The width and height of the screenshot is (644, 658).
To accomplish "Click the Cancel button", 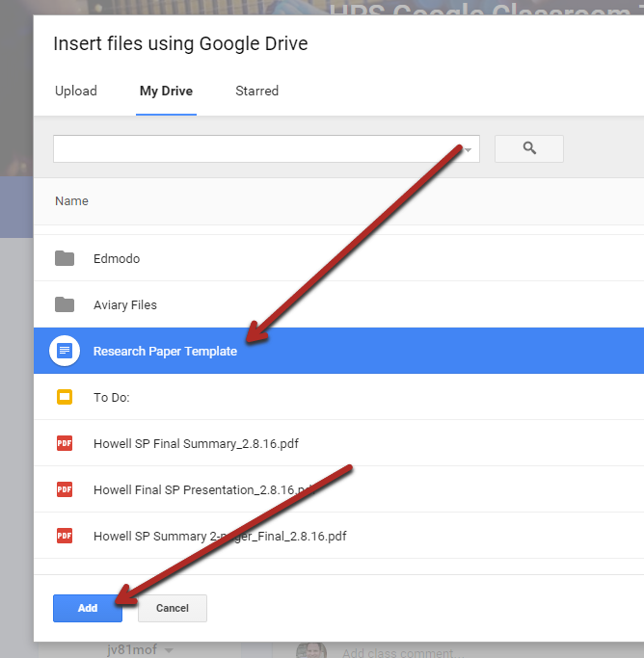I will click(x=173, y=608).
